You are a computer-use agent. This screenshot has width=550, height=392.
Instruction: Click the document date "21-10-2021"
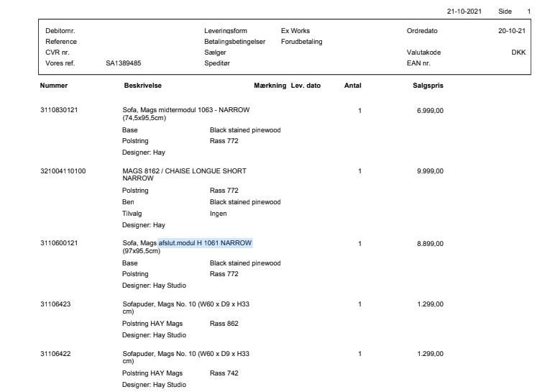464,12
